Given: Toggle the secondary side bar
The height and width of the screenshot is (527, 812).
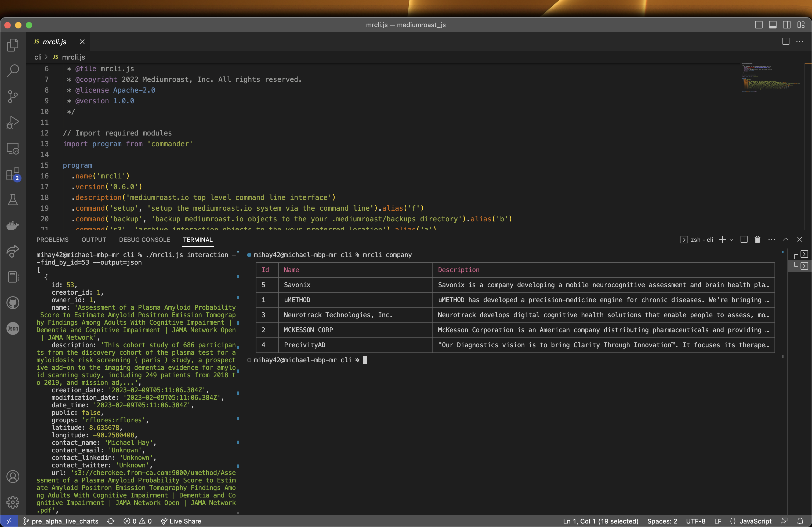Looking at the screenshot, I should (x=787, y=24).
